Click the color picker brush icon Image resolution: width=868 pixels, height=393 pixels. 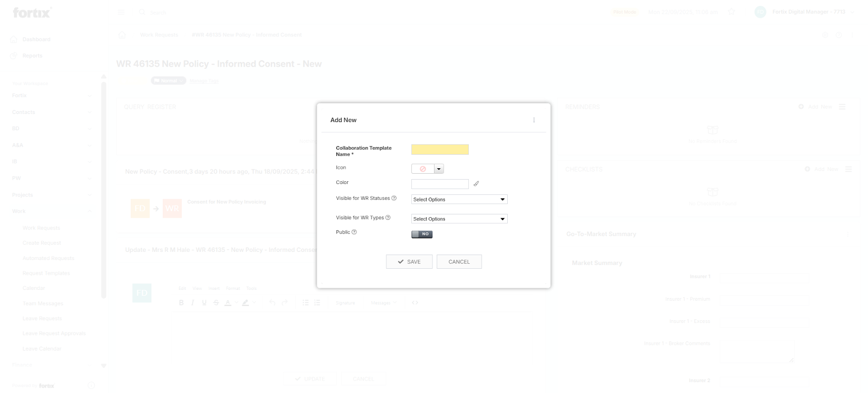pyautogui.click(x=476, y=184)
